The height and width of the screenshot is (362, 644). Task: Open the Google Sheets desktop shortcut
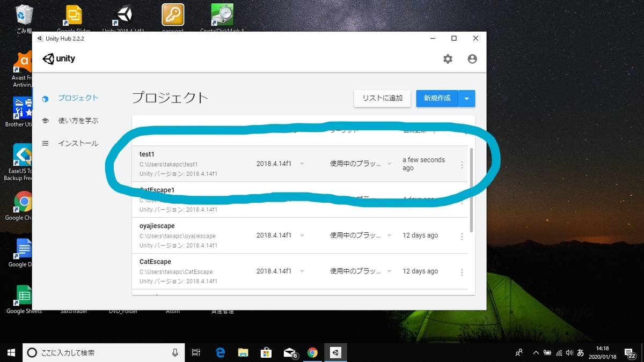pos(24,299)
